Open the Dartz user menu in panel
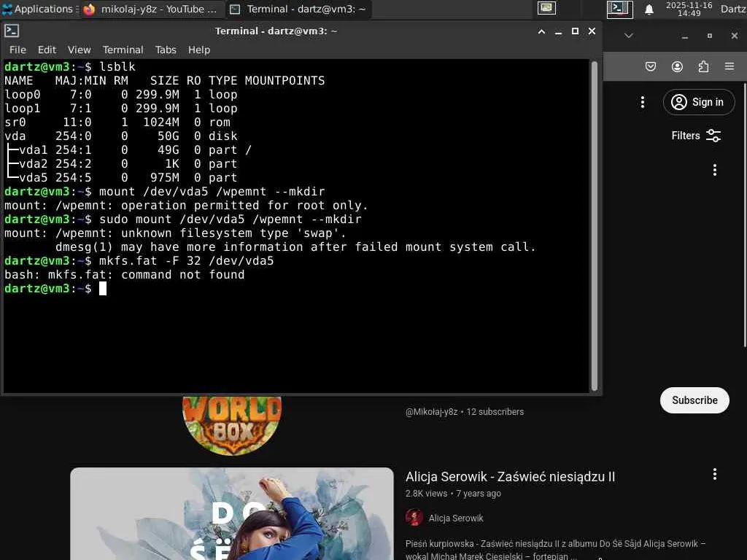Screen dimensions: 747x560 (733, 9)
